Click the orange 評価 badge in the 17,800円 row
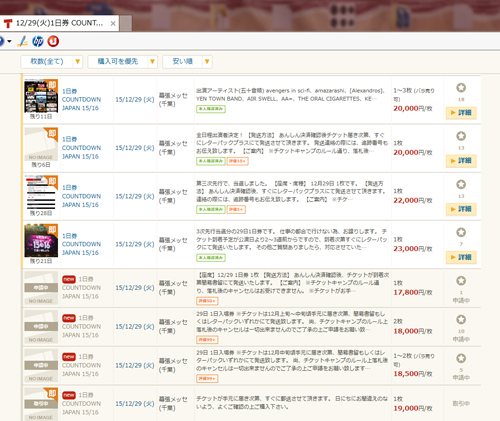The image size is (500, 421). [x=207, y=301]
